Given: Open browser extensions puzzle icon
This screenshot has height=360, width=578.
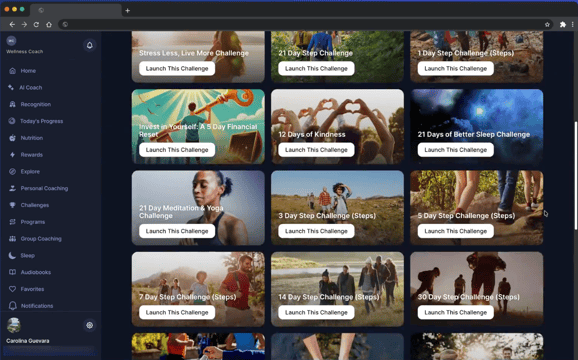Looking at the screenshot, I should tap(563, 24).
